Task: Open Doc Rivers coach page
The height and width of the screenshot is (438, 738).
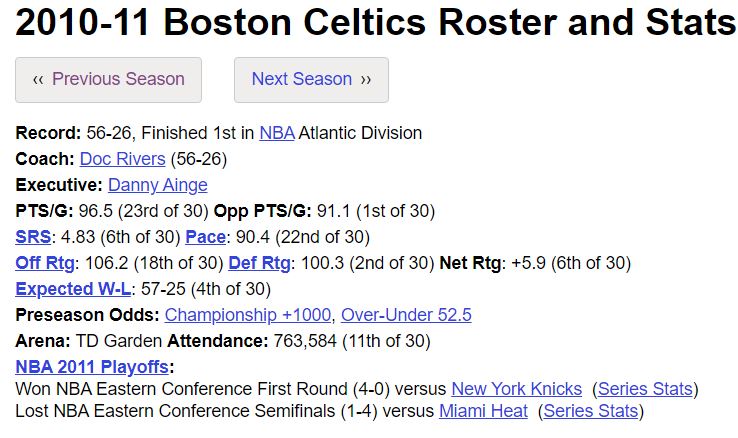Action: click(x=122, y=159)
